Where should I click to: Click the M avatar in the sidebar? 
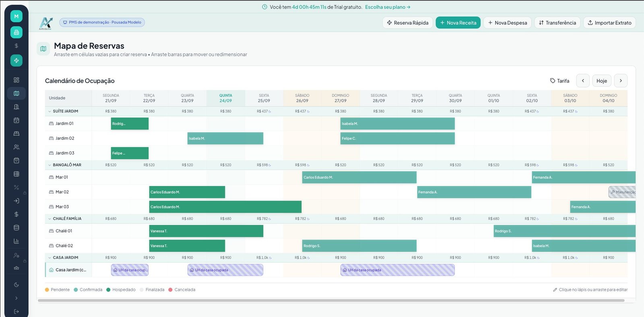17,16
